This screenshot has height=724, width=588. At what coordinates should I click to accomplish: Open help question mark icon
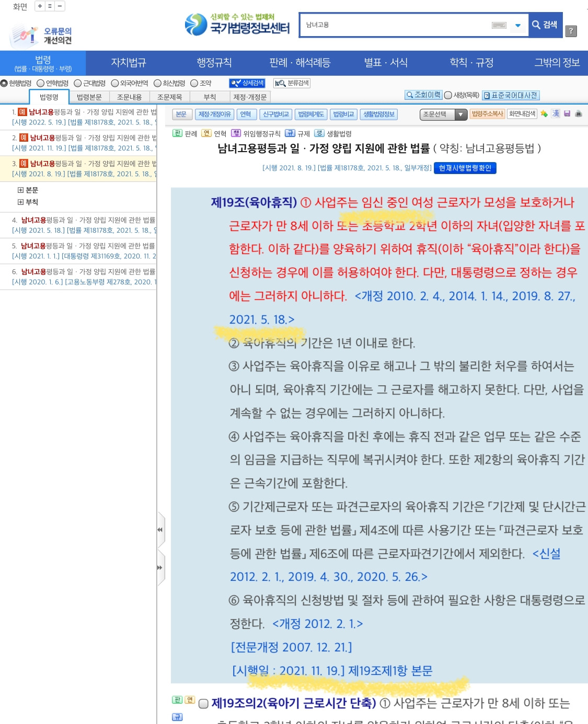coord(571,31)
